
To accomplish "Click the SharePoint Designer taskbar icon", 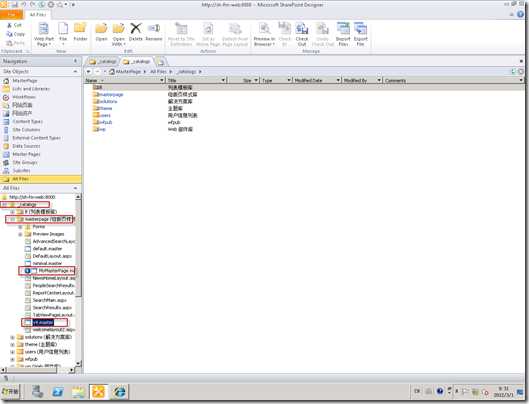I will (x=99, y=392).
